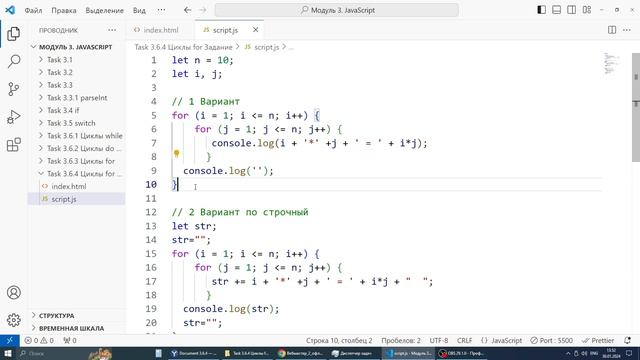Viewport: 640px width, 360px height.
Task: Open index.html in the file tree
Action: coord(76,186)
